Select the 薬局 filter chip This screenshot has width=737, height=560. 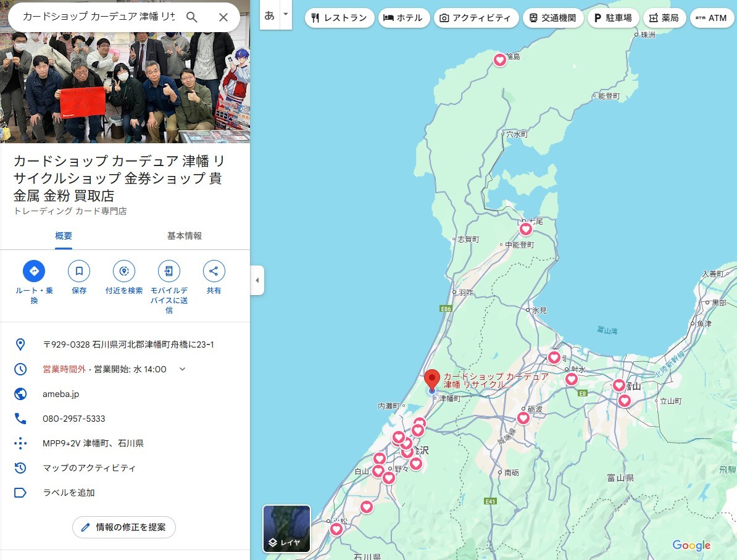(664, 18)
